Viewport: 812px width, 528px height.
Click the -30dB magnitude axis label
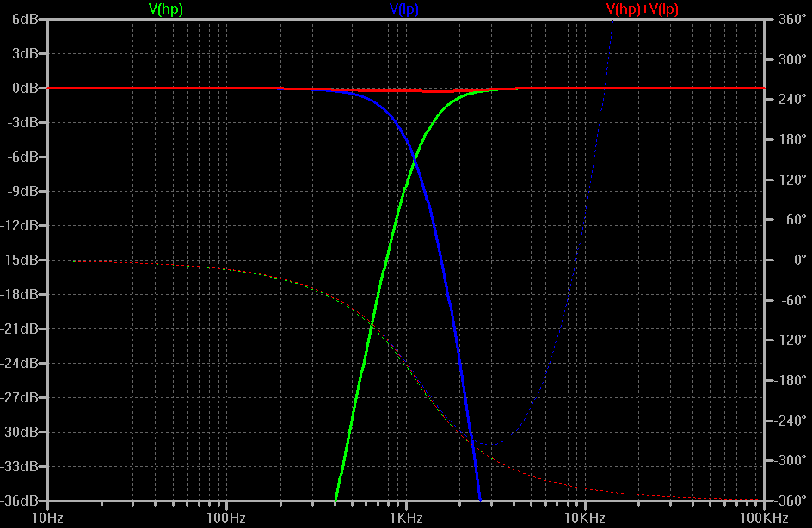tap(20, 432)
